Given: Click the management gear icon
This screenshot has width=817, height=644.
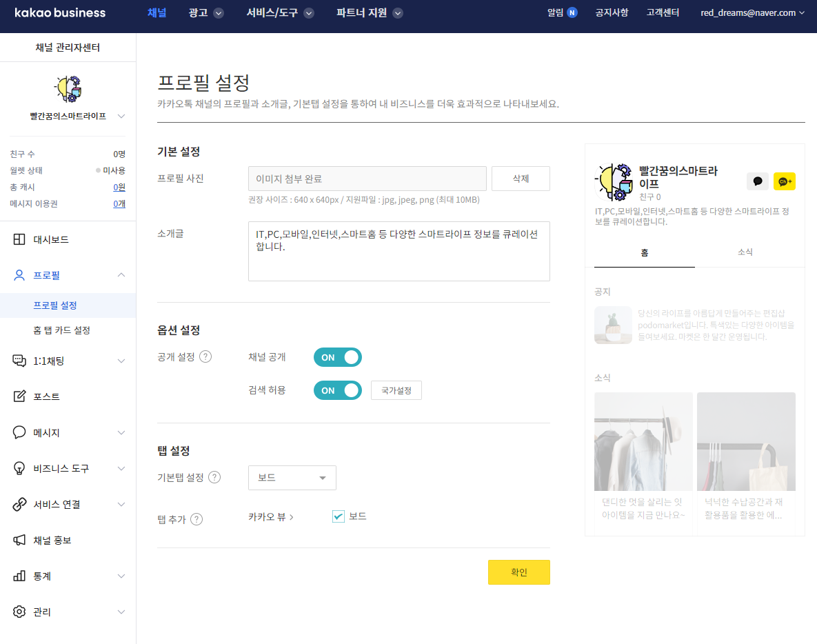Looking at the screenshot, I should tap(19, 612).
